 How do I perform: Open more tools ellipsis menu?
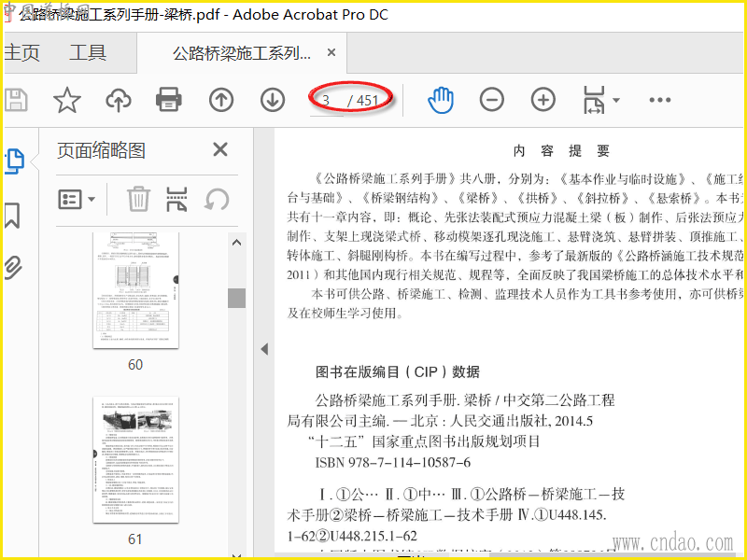click(660, 100)
